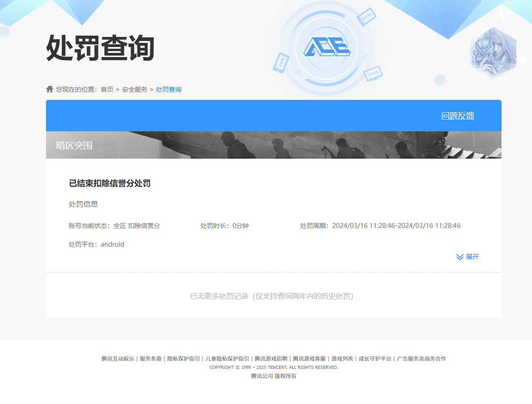532x404 pixels.
Task: Open 儿童隐私保护指引 footer link
Action: (227, 359)
